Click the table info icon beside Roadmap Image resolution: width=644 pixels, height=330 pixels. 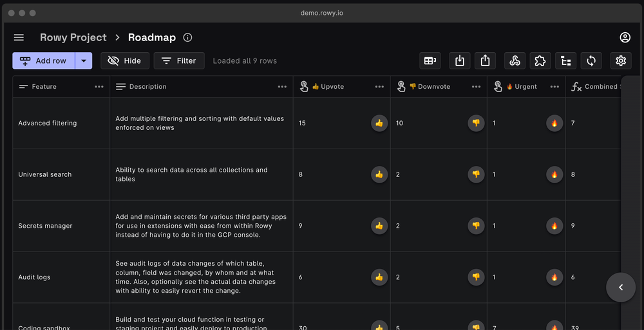(x=187, y=38)
